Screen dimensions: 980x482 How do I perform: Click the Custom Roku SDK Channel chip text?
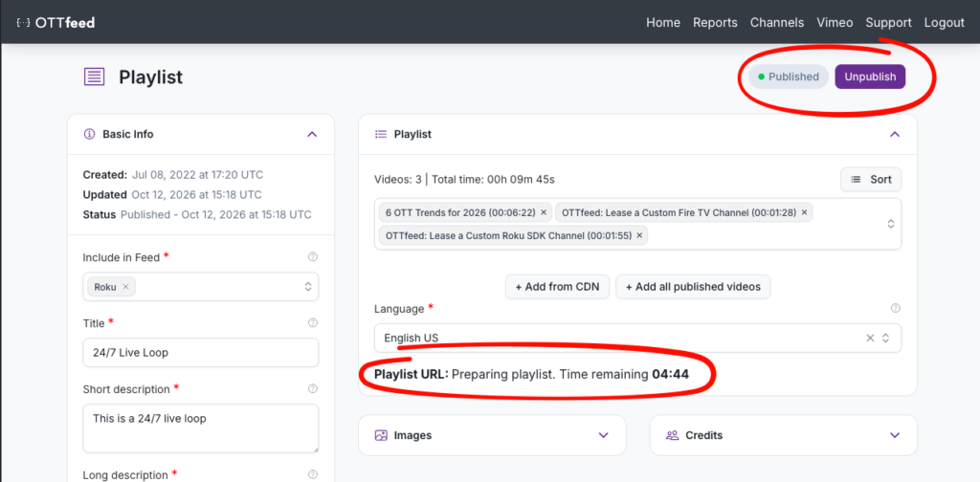(509, 235)
